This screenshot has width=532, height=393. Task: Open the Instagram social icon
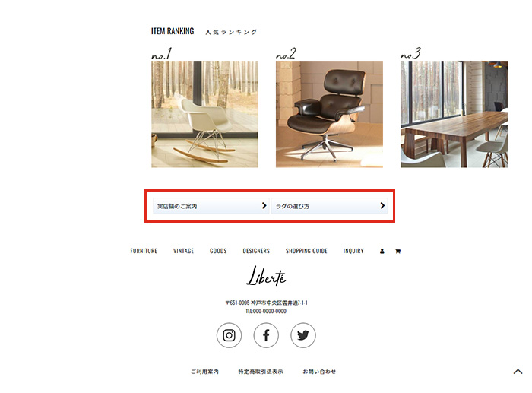[x=229, y=335]
